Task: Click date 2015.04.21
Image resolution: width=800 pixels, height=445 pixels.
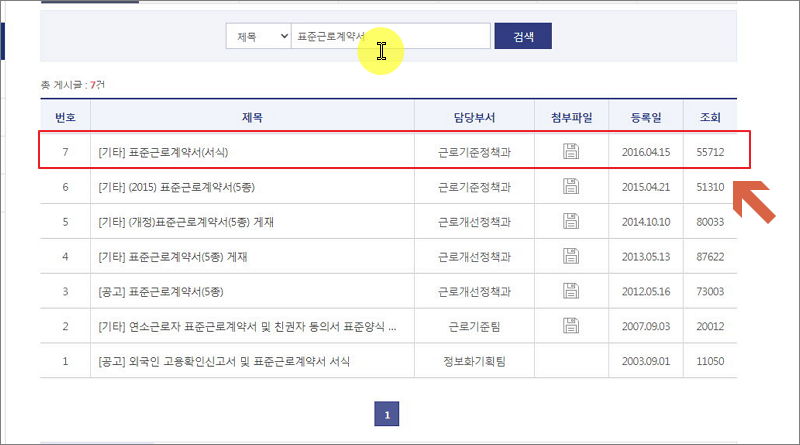Action: (x=646, y=187)
